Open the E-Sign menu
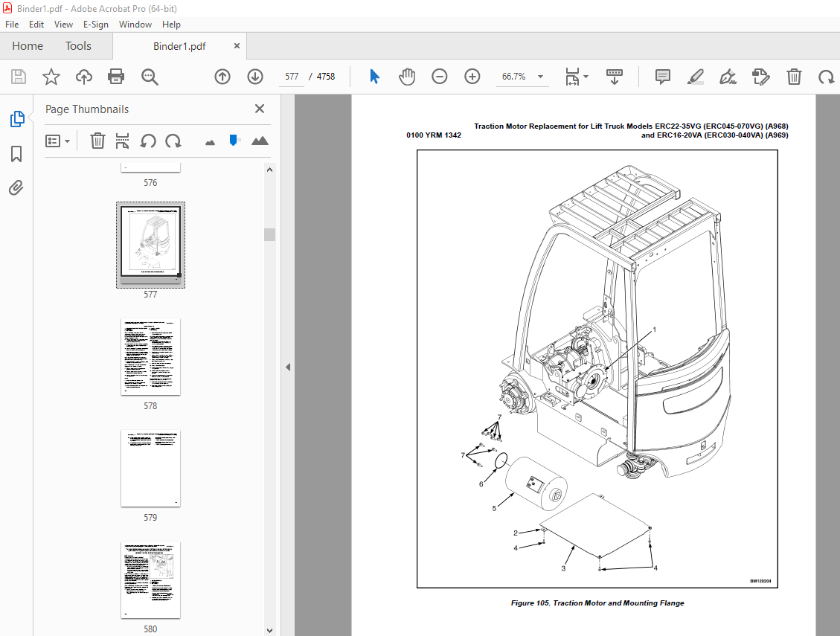This screenshot has height=636, width=840. (95, 25)
